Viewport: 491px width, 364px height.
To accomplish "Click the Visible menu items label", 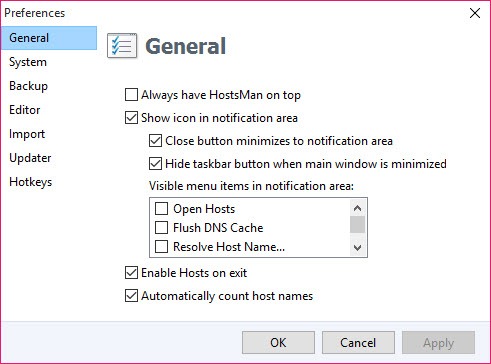I will [251, 186].
